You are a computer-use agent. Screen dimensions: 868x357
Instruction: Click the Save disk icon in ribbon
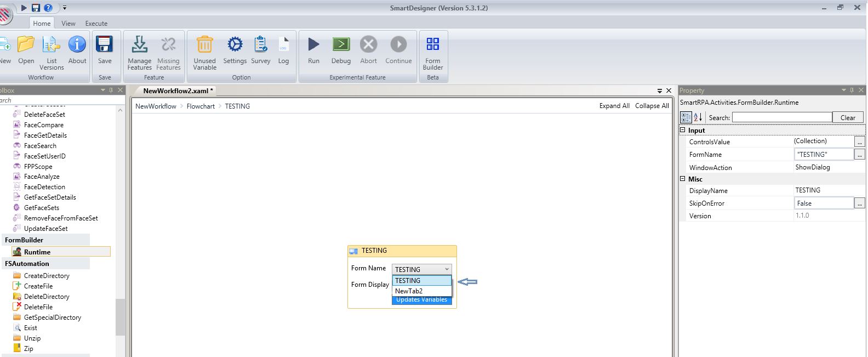[104, 44]
